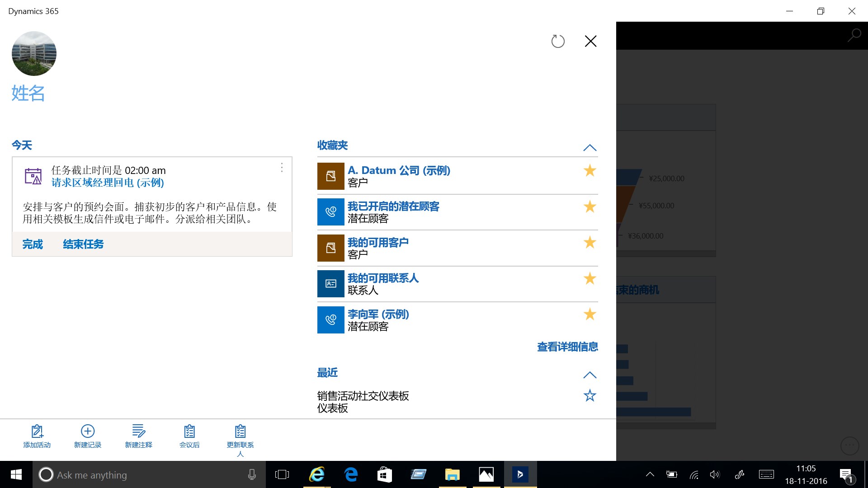Close the relationship assistant panel with X
The image size is (868, 488).
click(x=590, y=42)
